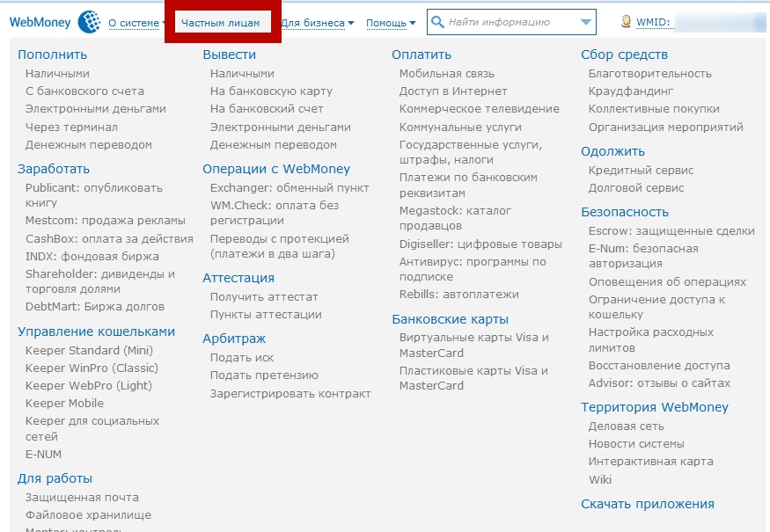Click 'Получить аттестат' link
Image resolution: width=770 pixels, height=532 pixels.
tap(264, 297)
